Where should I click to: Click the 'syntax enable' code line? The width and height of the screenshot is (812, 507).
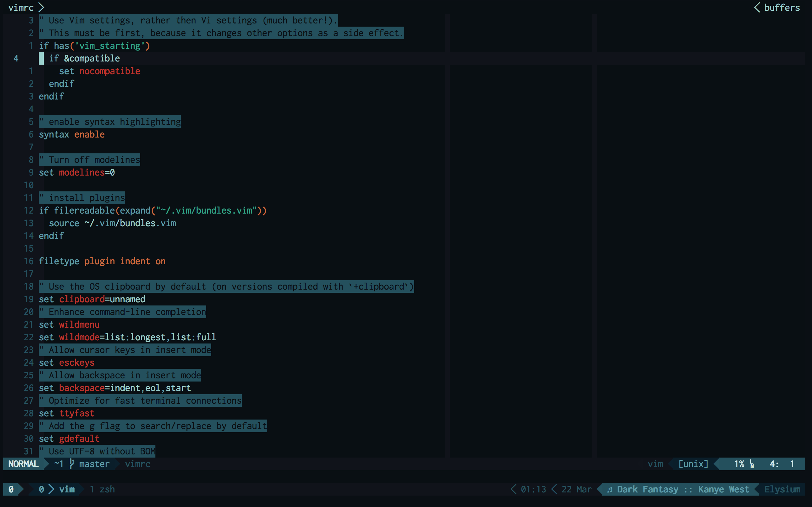71,134
